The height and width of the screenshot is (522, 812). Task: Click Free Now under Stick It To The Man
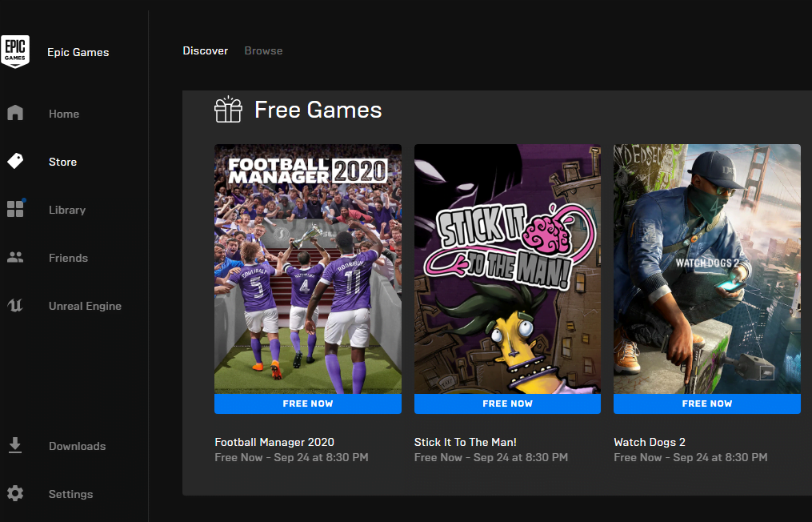pyautogui.click(x=507, y=404)
